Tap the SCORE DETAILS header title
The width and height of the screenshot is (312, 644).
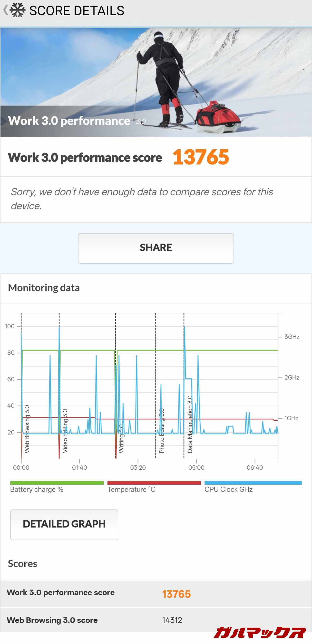[x=77, y=10]
